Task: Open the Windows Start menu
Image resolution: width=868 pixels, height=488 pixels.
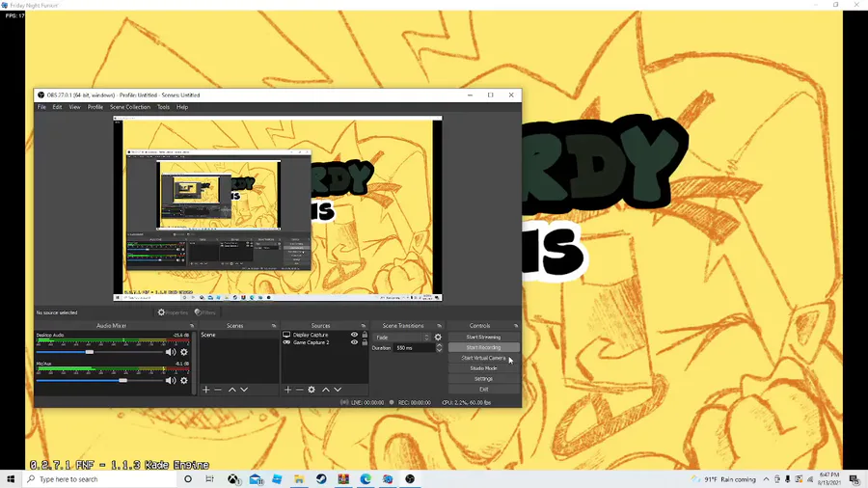Action: (x=11, y=479)
